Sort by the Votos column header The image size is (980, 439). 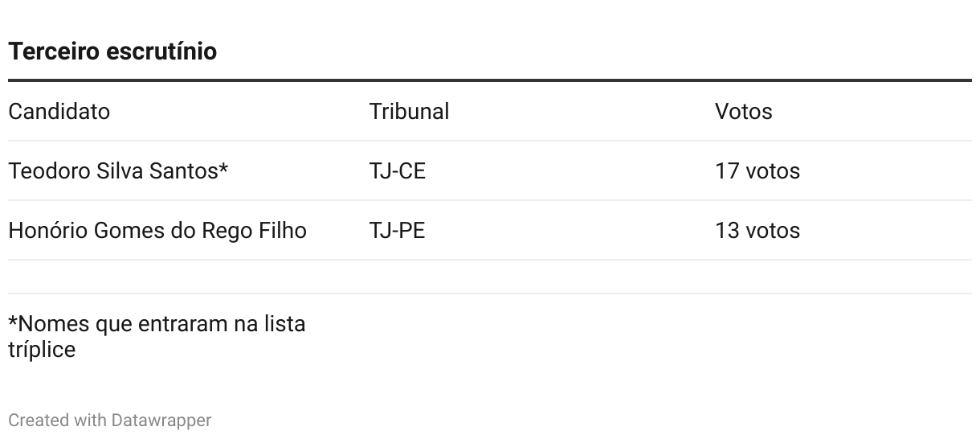743,111
